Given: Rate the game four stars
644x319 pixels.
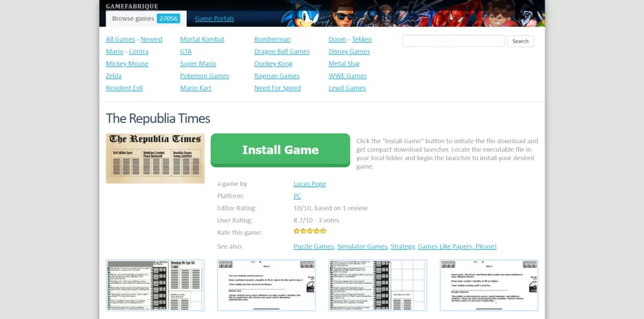Looking at the screenshot, I should (x=316, y=231).
